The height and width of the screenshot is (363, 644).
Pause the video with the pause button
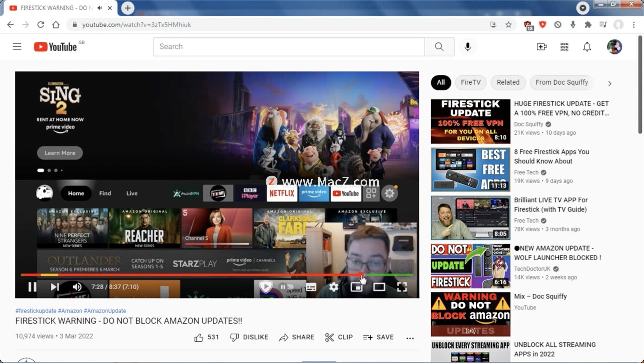[x=32, y=287]
